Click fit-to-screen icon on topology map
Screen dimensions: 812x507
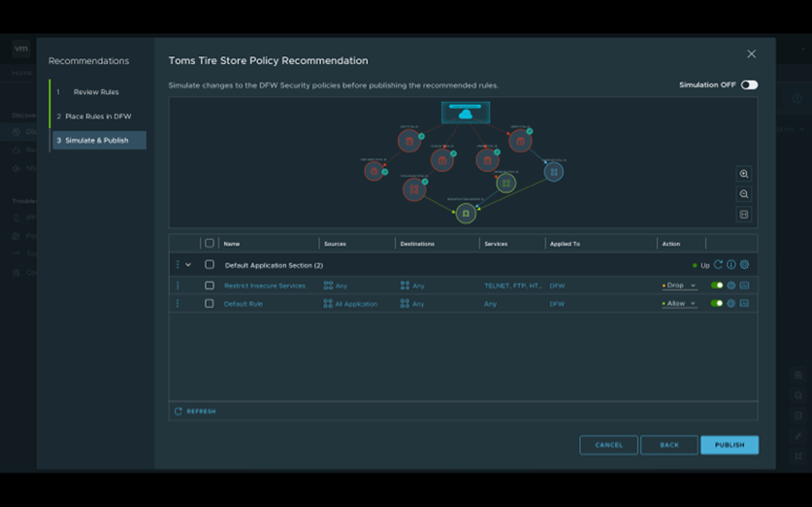click(x=744, y=214)
